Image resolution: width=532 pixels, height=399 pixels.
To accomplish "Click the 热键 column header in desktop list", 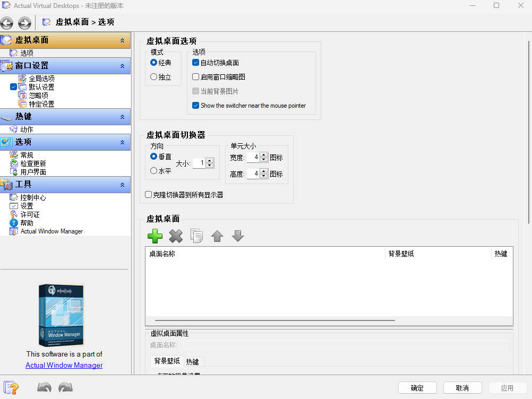I will (x=502, y=254).
